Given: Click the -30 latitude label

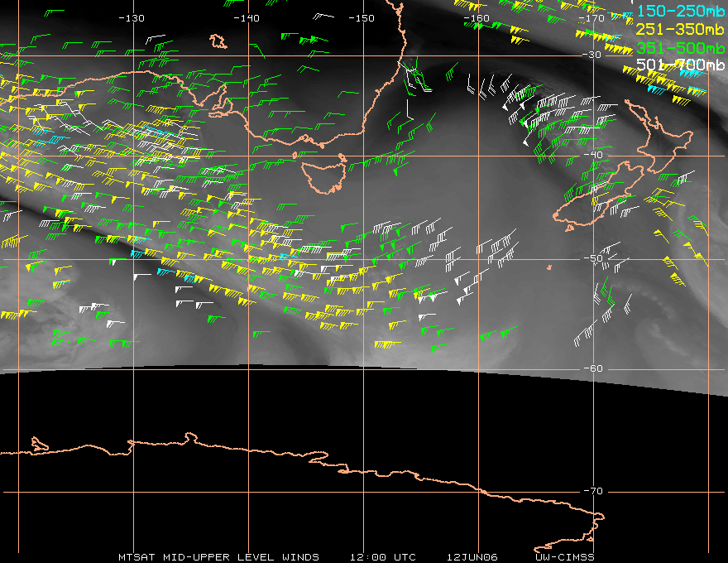Looking at the screenshot, I should (x=592, y=55).
